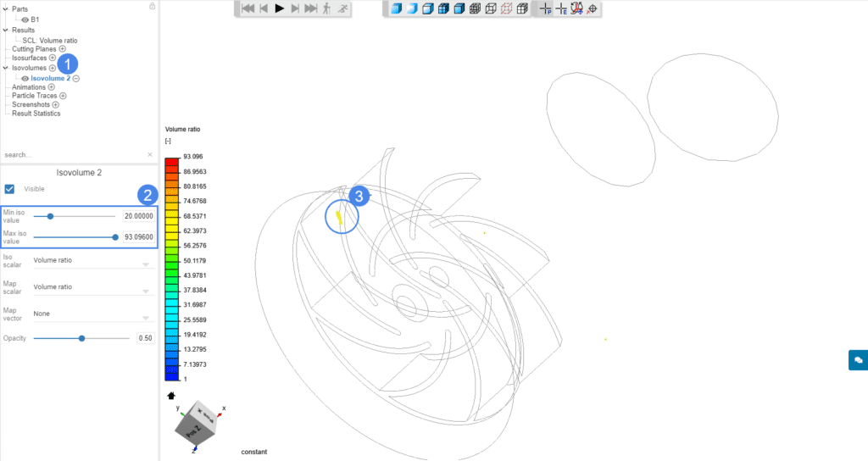The image size is (868, 461).
Task: Click the legend value 93.096
Action: coord(193,157)
